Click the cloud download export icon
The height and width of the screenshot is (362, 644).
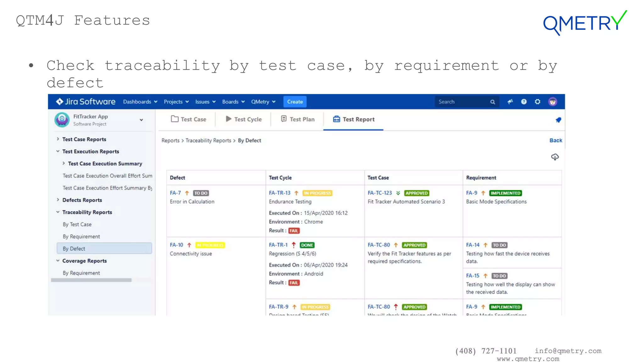pos(555,157)
